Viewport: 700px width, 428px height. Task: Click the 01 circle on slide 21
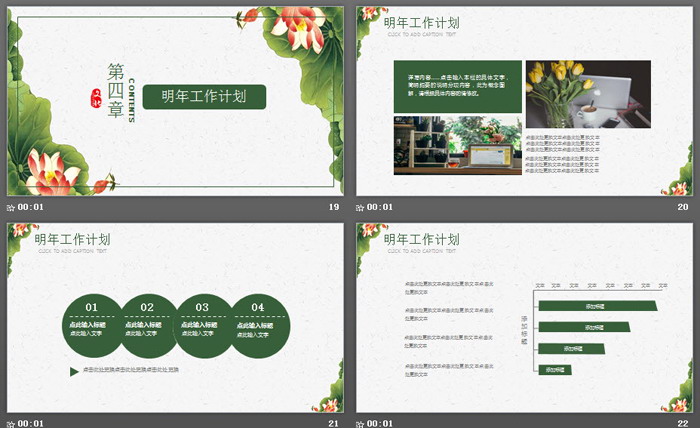(x=92, y=326)
